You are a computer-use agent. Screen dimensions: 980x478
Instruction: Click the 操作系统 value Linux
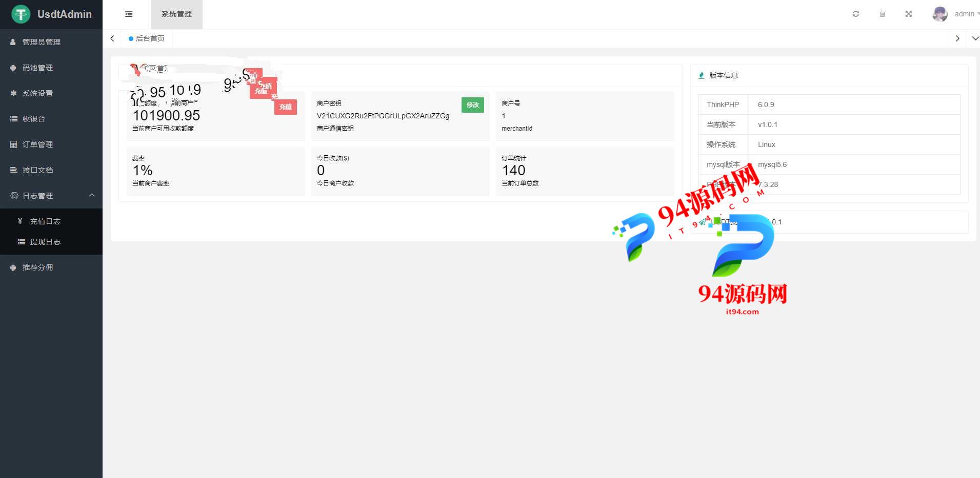pos(767,144)
